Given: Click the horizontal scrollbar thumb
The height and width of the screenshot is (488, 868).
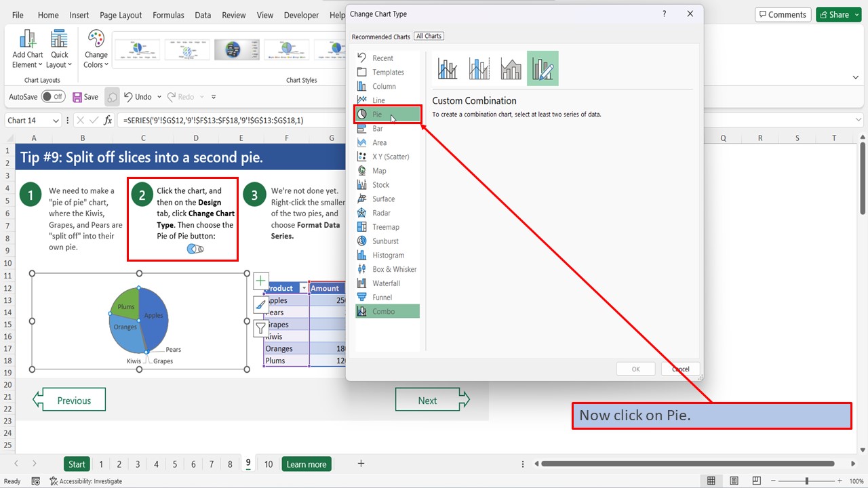Looking at the screenshot, I should [688, 464].
